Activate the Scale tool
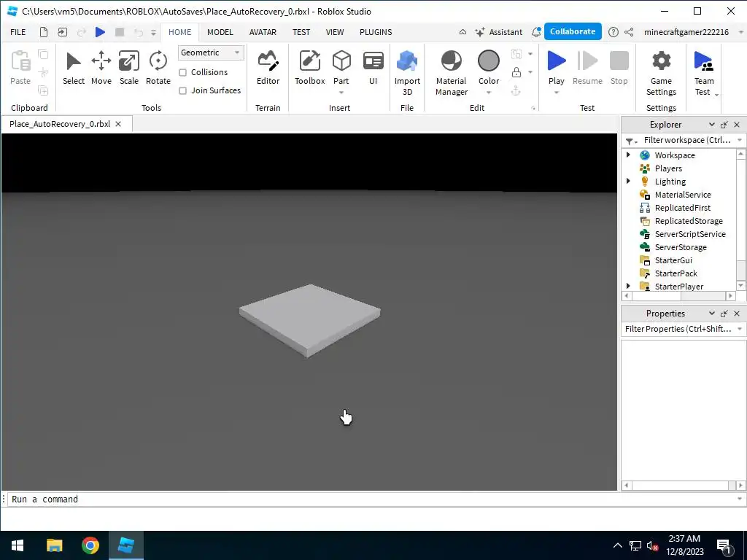 pos(128,69)
